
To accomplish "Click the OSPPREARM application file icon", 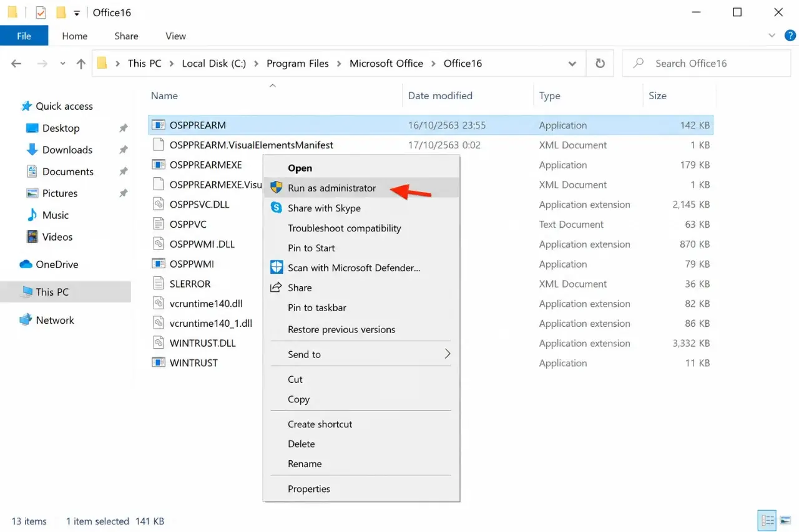I will pyautogui.click(x=159, y=125).
